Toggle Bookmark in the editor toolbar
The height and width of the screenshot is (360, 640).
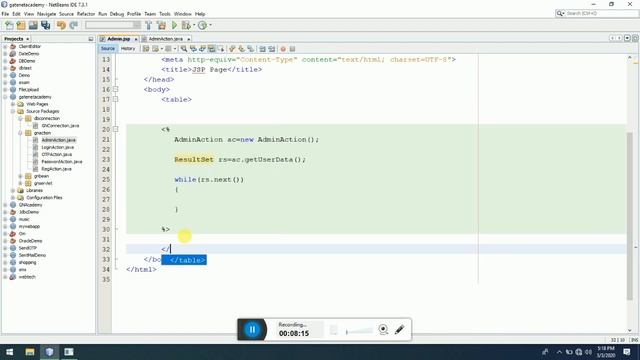251,49
